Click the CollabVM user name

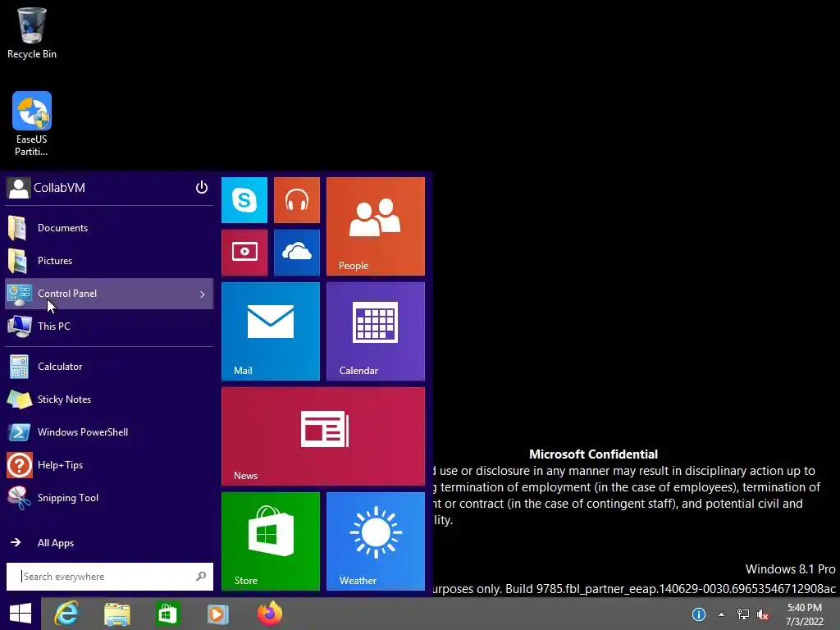click(x=59, y=188)
